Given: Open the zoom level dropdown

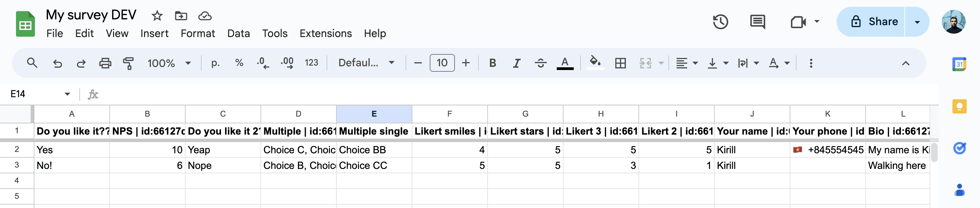Looking at the screenshot, I should (x=169, y=63).
